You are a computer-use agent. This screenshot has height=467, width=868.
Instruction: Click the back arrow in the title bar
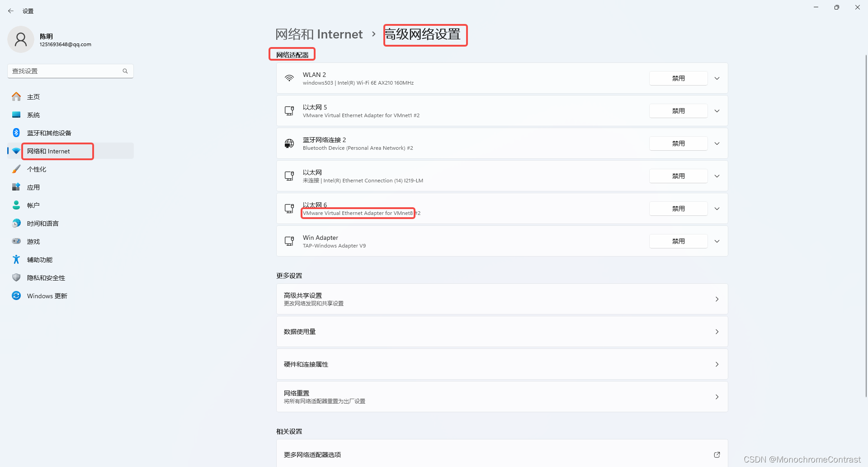pos(11,11)
